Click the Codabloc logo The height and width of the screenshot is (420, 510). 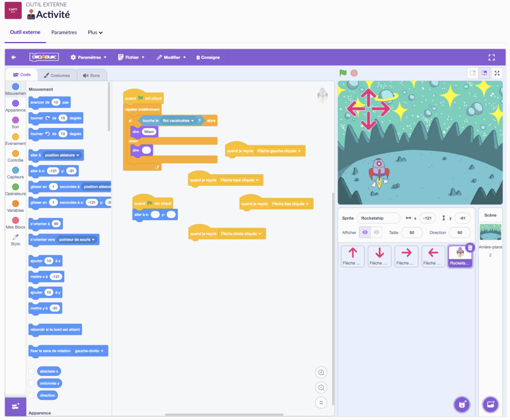(x=44, y=57)
